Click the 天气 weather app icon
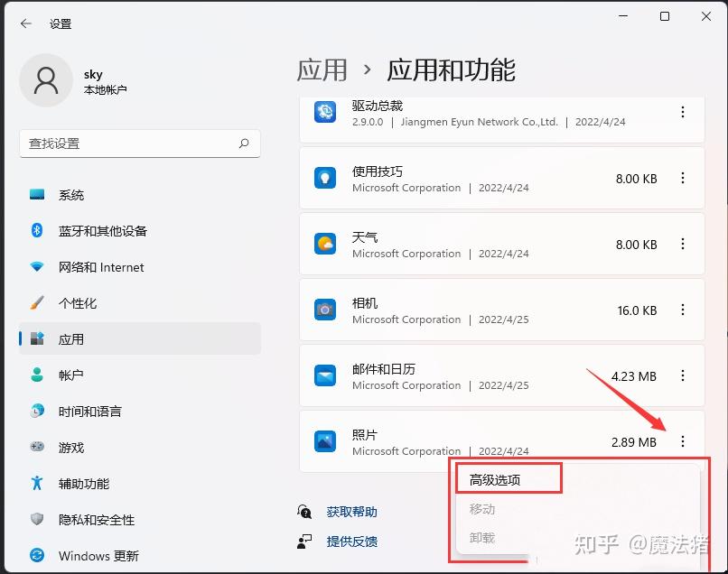728x574 pixels. pyautogui.click(x=325, y=244)
